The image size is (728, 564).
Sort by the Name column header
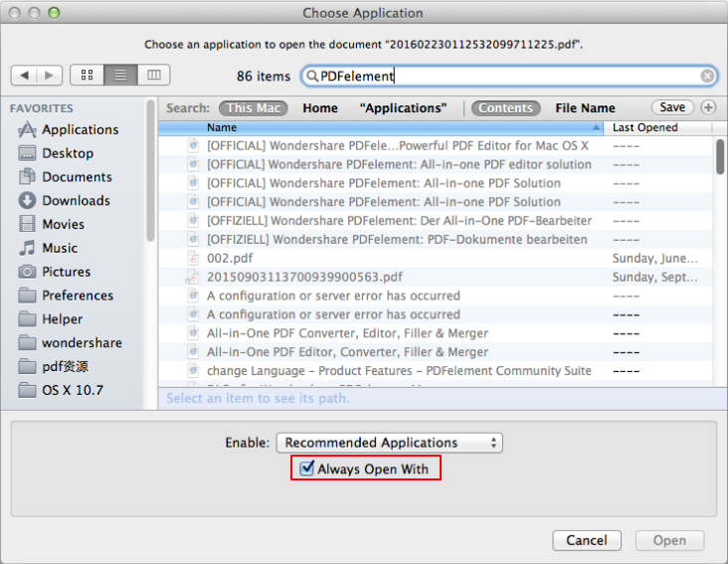click(381, 127)
